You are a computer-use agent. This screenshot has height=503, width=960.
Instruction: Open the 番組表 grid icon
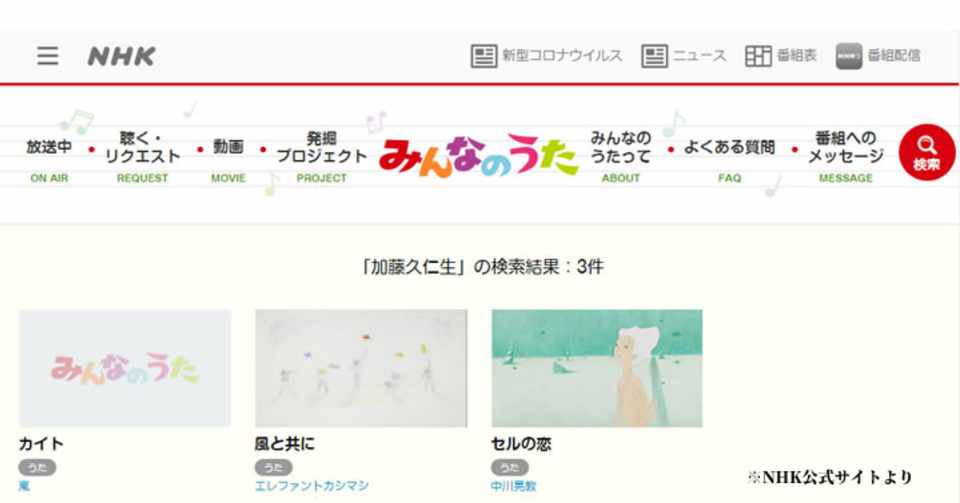(x=758, y=56)
